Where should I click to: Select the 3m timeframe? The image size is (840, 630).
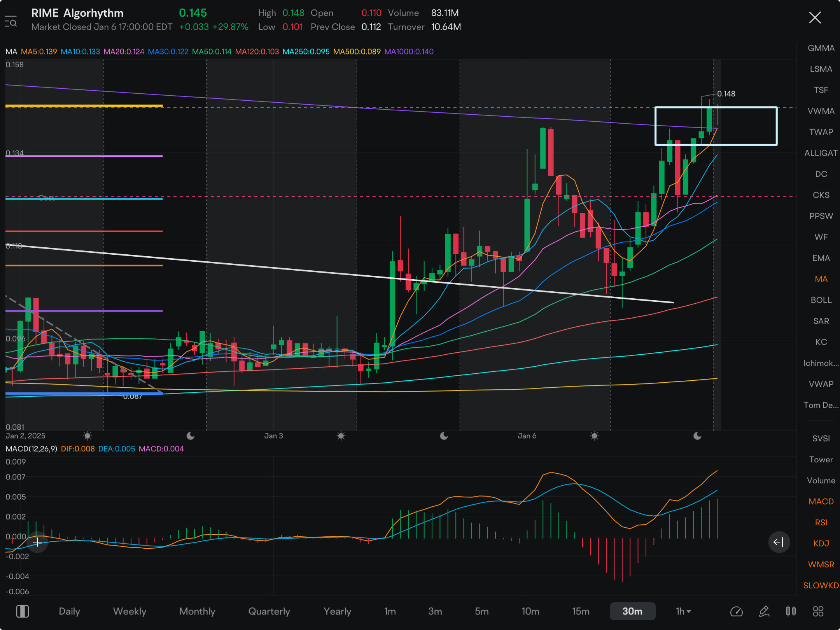click(435, 611)
